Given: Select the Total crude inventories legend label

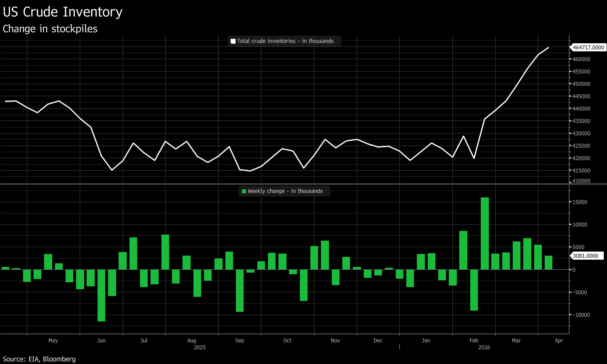Looking at the screenshot, I should point(285,41).
